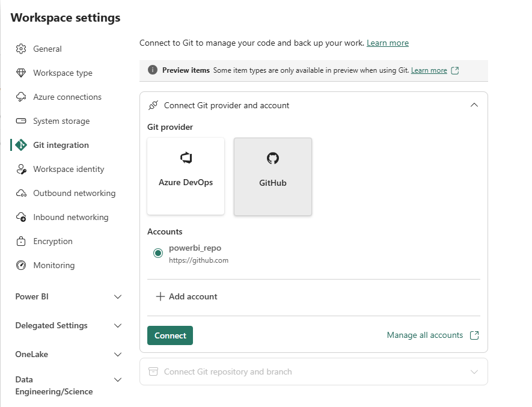Click the external link icon beside banner Learn more
The height and width of the screenshot is (407, 532).
[455, 70]
